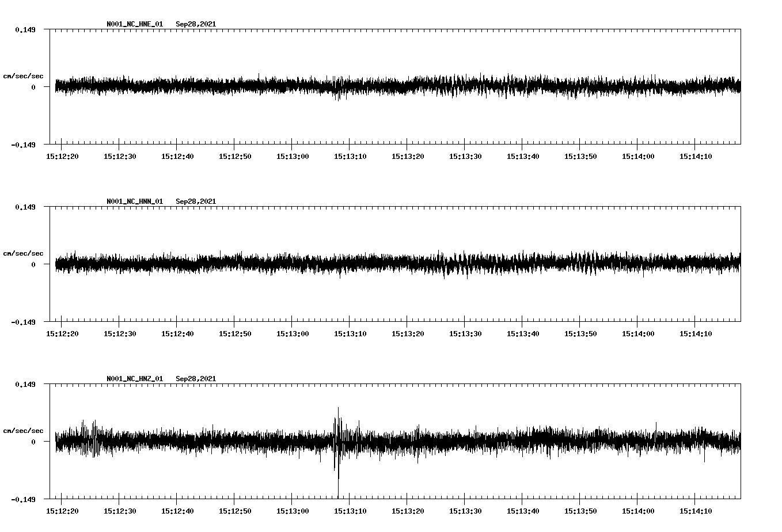Click the 15:13:10 time label under the HNE plot
Viewport: 782px width, 532px height.
pyautogui.click(x=350, y=156)
